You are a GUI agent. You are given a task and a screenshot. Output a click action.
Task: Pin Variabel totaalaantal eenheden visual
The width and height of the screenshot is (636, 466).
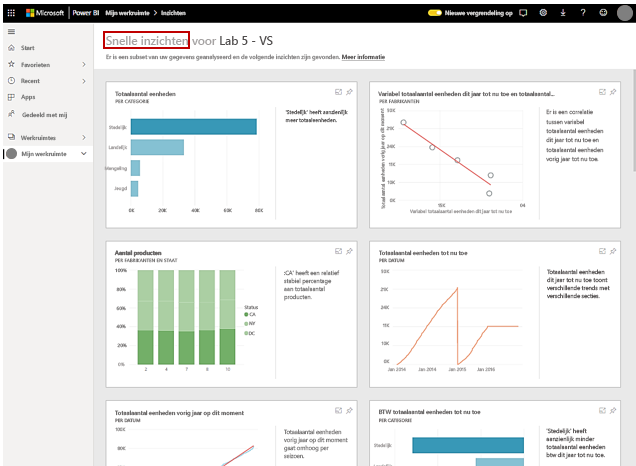[x=613, y=92]
